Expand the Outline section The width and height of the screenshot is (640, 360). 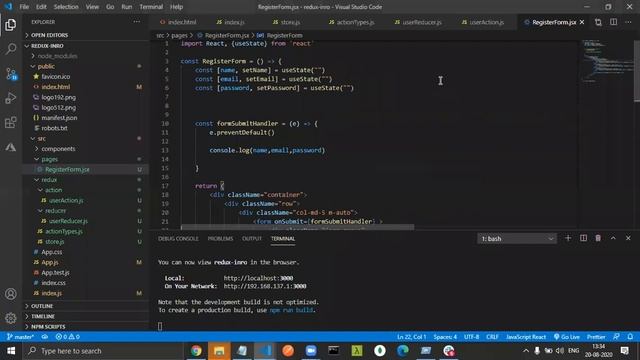coord(86,306)
